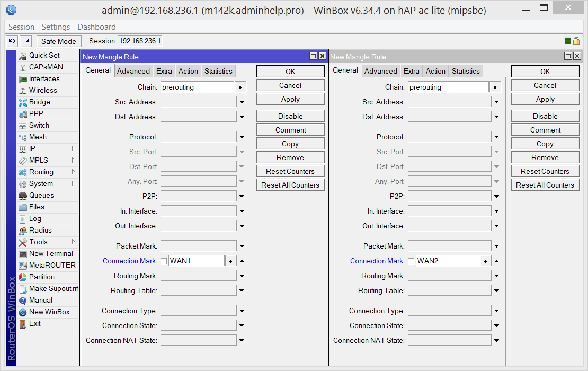Click Cancel in left Mangle Rule window
Viewport: 588px width, 371px height.
290,85
